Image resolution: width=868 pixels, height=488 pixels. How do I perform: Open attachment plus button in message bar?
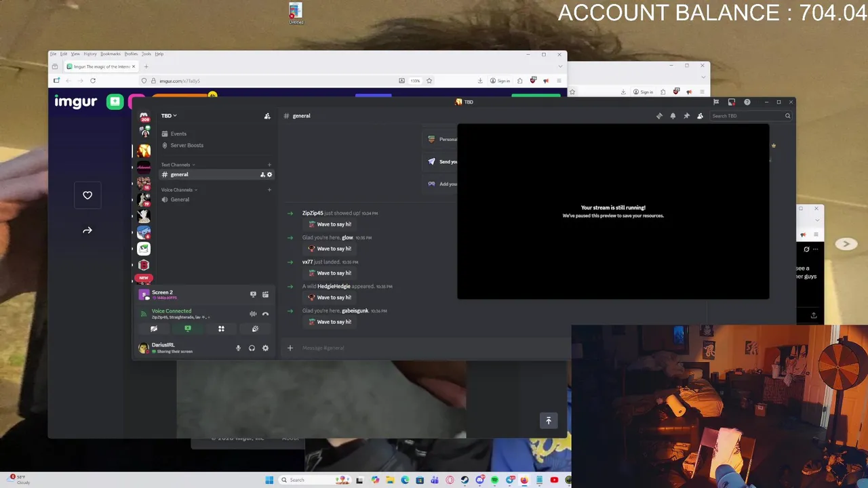(x=290, y=348)
